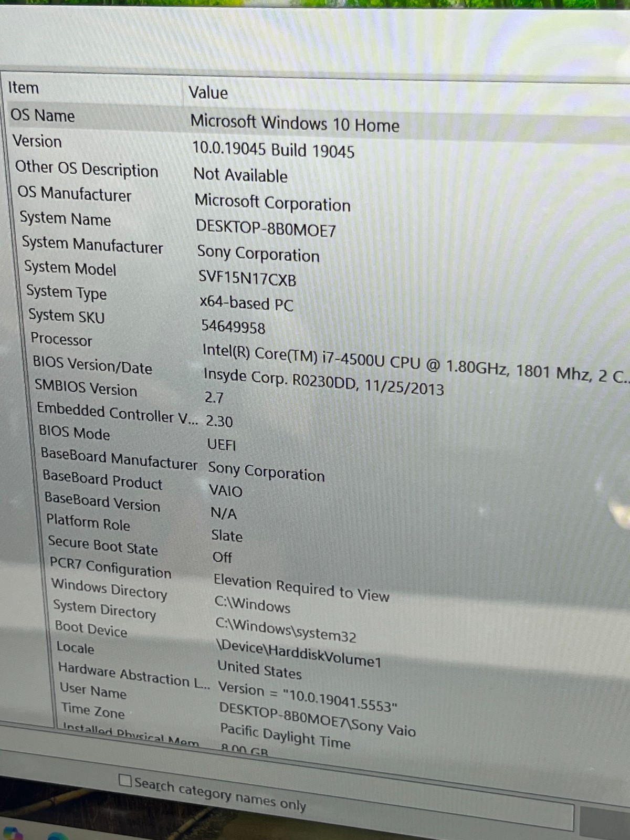Select the Version row label
The width and height of the screenshot is (630, 840).
[x=37, y=141]
